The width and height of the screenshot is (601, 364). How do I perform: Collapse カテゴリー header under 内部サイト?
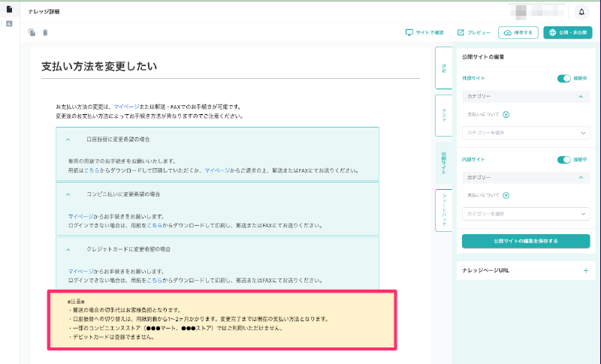[x=579, y=178]
